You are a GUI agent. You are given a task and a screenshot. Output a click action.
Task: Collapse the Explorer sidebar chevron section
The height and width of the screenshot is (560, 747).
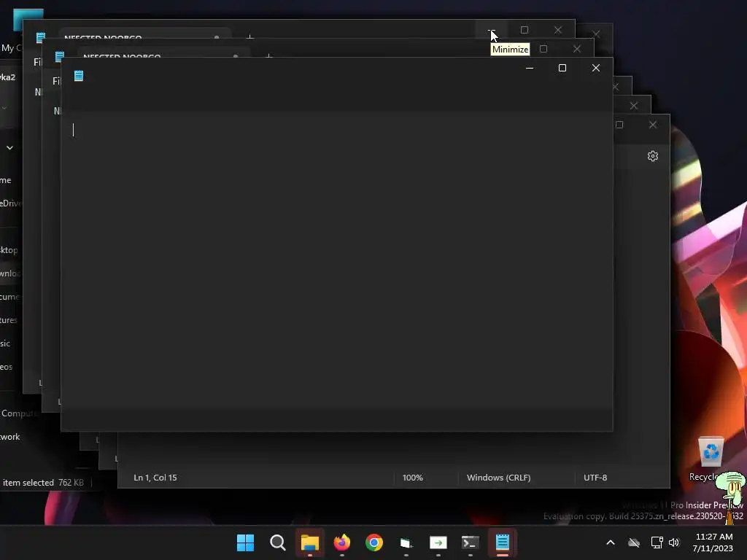point(9,147)
